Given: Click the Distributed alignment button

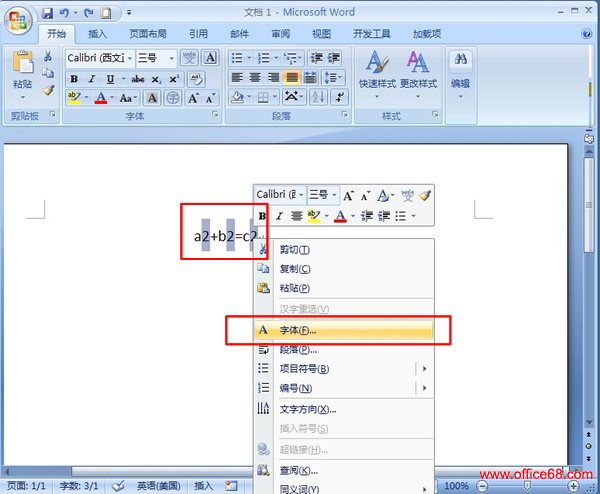Looking at the screenshot, I should 310,78.
